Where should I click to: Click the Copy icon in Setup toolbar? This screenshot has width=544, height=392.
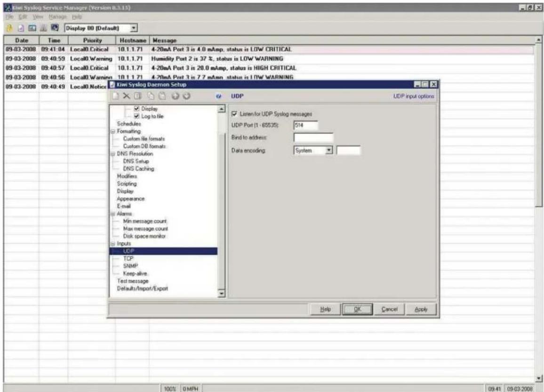(x=151, y=96)
